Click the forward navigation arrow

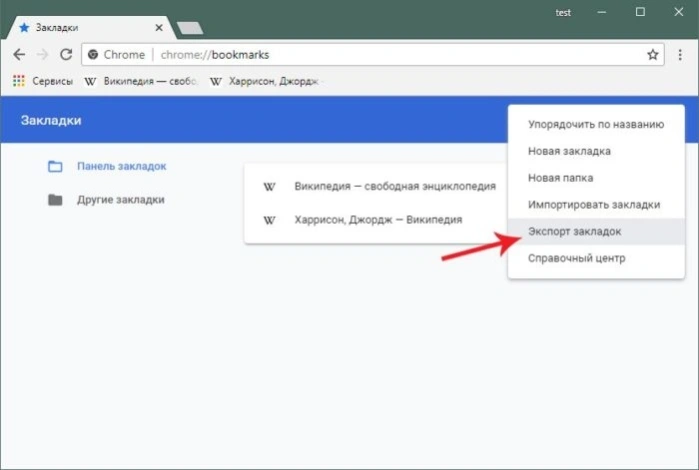pos(42,55)
